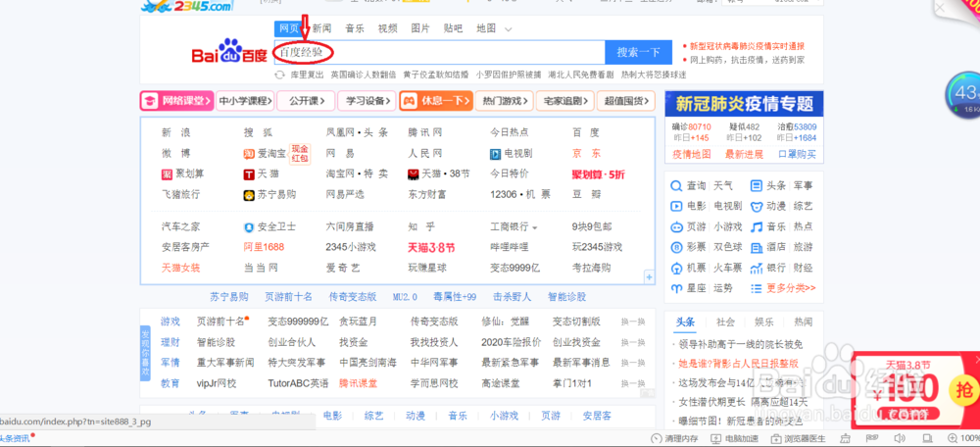Select the 网页 search tab
Screen dimensions: 980x447
click(289, 28)
